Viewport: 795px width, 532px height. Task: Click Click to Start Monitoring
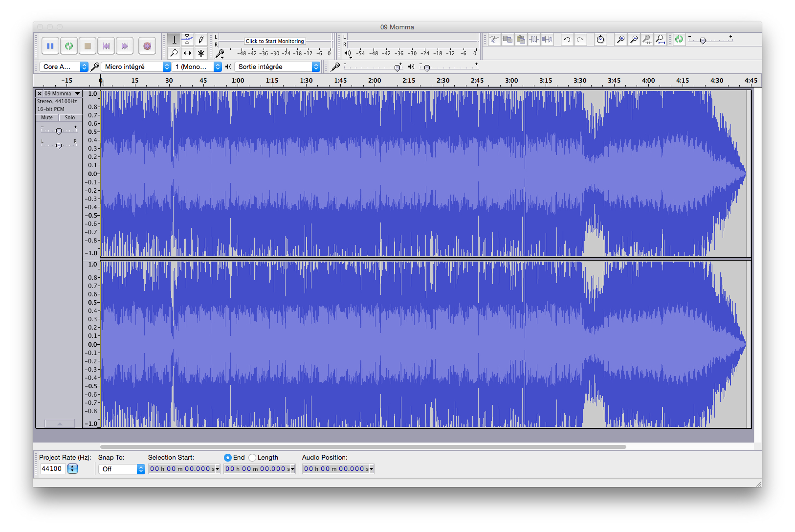pyautogui.click(x=275, y=41)
